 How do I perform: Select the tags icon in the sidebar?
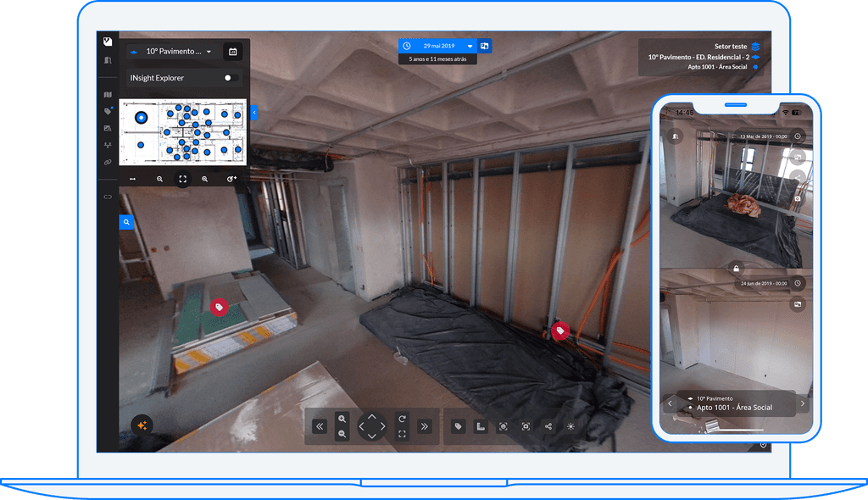pyautogui.click(x=107, y=108)
